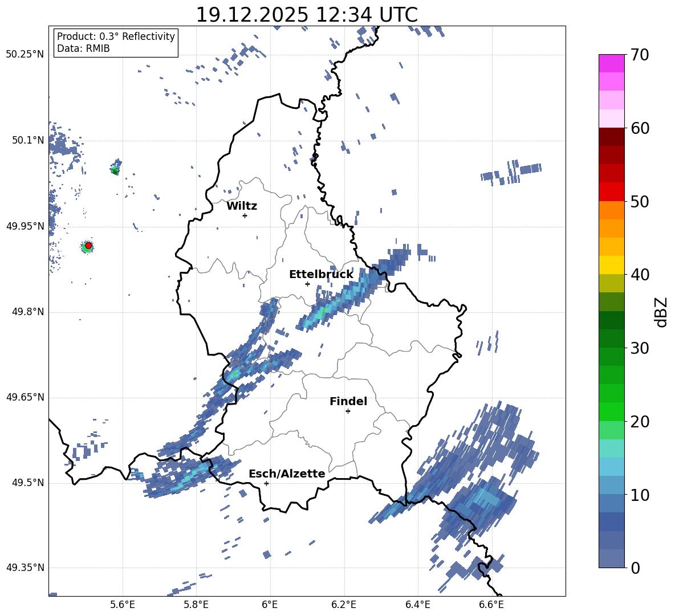Click the cross marker below Findel
The width and height of the screenshot is (675, 616).
tap(348, 411)
